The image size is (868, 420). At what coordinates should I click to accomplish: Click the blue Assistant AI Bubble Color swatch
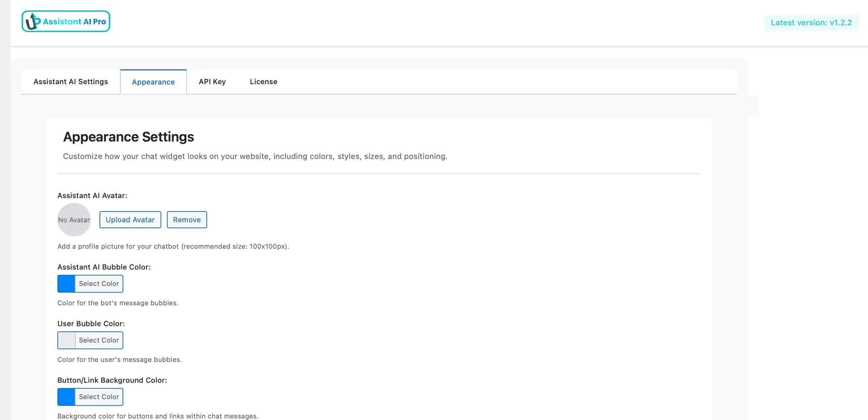click(66, 284)
